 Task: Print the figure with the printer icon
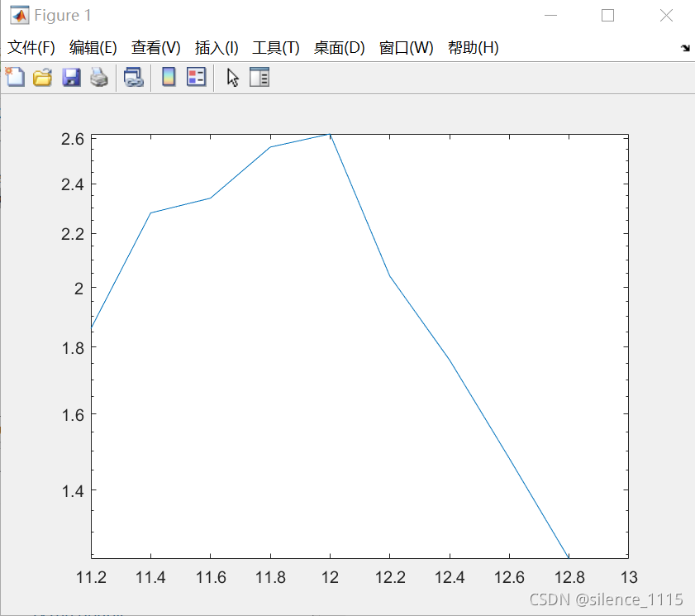[x=99, y=78]
